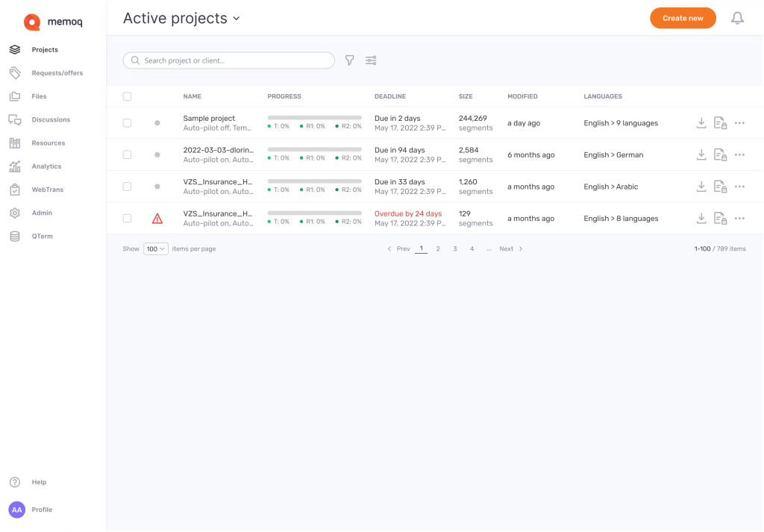
Task: Open the filter funnel icon
Action: click(x=349, y=60)
